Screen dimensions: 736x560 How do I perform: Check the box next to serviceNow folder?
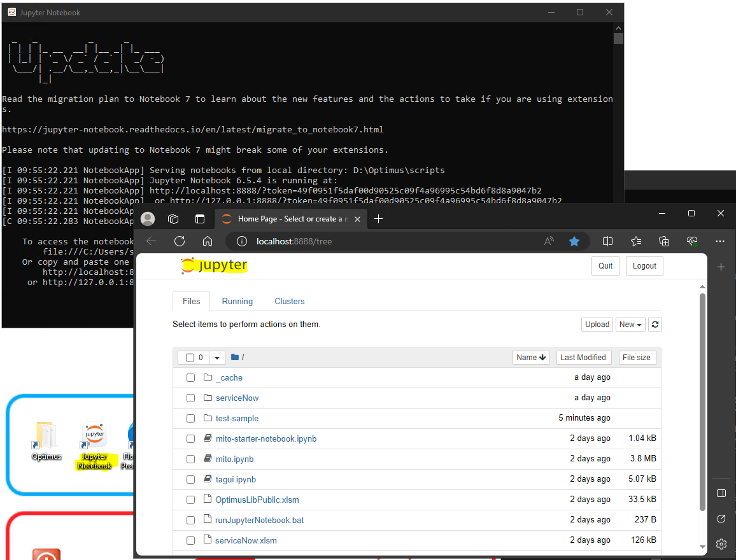(190, 398)
